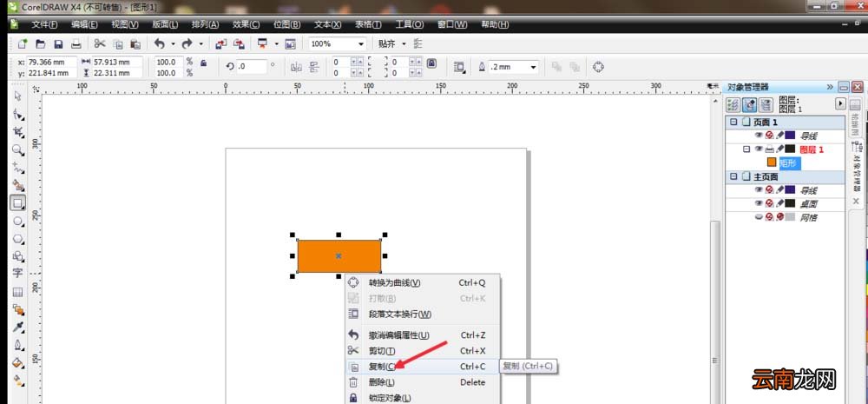Image resolution: width=868 pixels, height=404 pixels.
Task: Choose 转换为曲线 in context menu
Action: tap(422, 282)
